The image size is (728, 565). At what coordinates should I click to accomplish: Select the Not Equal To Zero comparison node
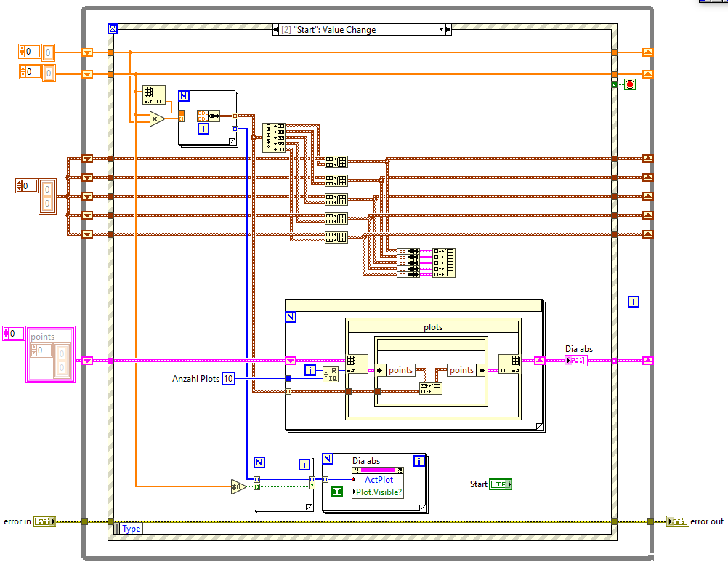click(238, 486)
